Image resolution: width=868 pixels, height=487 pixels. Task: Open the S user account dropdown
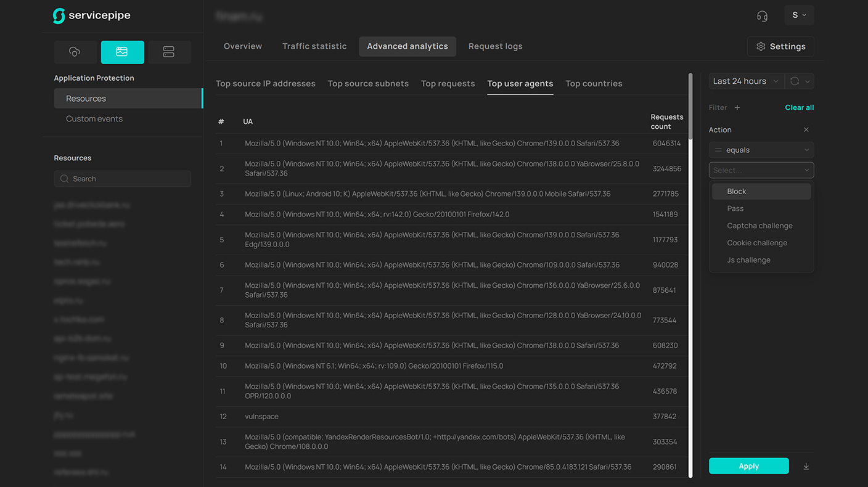(x=799, y=15)
